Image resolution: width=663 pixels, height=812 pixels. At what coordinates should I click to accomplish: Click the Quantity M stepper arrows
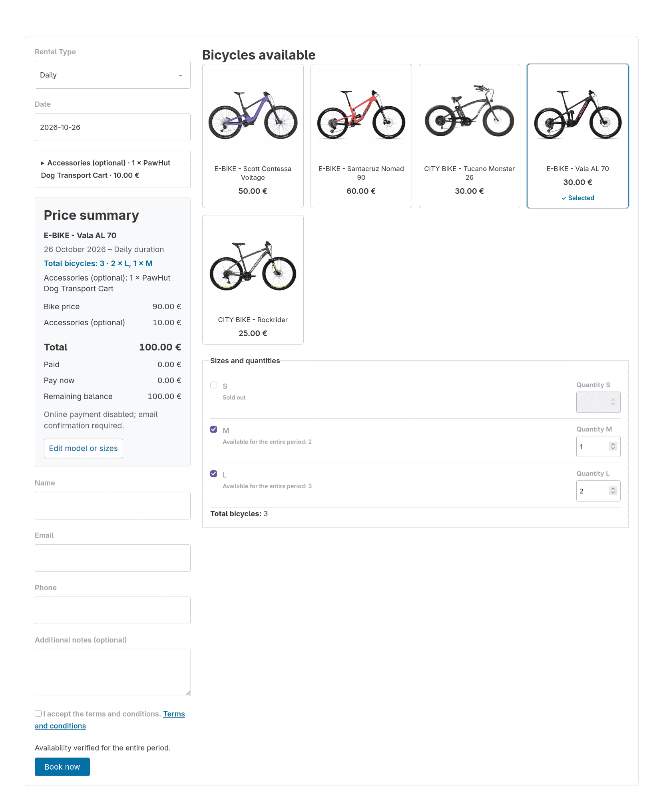point(613,446)
